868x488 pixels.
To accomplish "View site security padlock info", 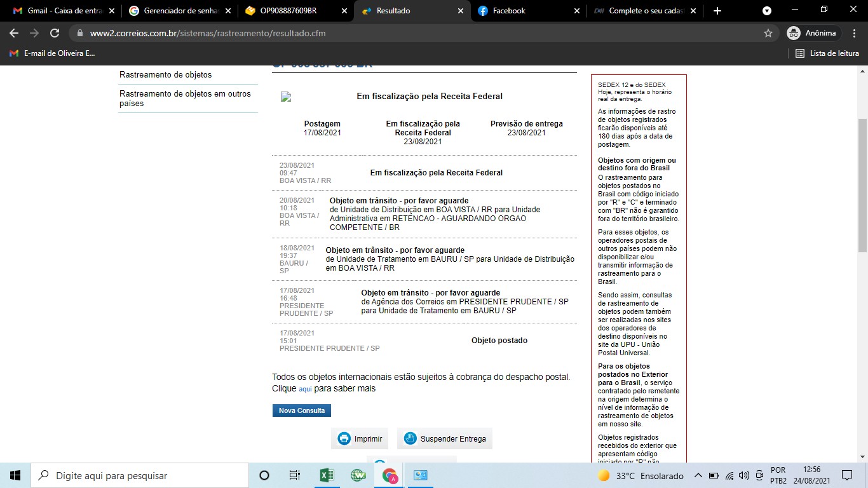I will click(79, 33).
